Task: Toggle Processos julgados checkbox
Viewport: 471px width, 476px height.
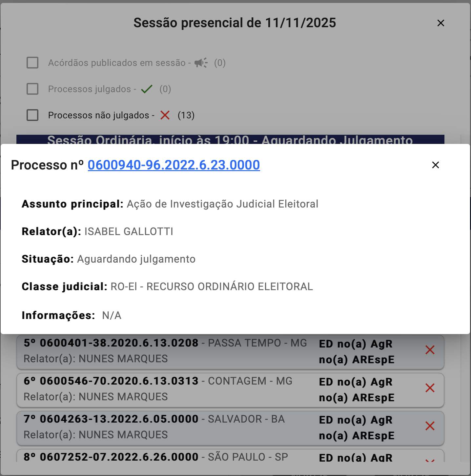Action: point(32,89)
